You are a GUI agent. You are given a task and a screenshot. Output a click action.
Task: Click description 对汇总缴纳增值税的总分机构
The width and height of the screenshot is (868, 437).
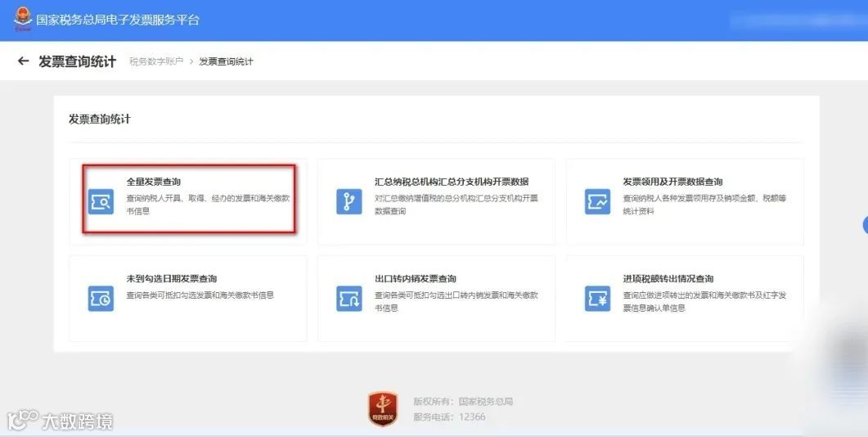456,205
